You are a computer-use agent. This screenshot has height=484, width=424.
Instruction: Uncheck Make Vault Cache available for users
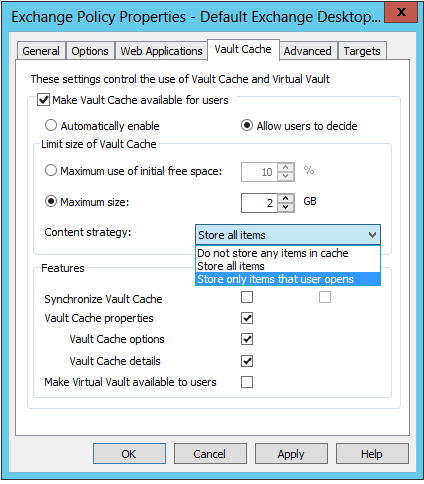pyautogui.click(x=44, y=100)
